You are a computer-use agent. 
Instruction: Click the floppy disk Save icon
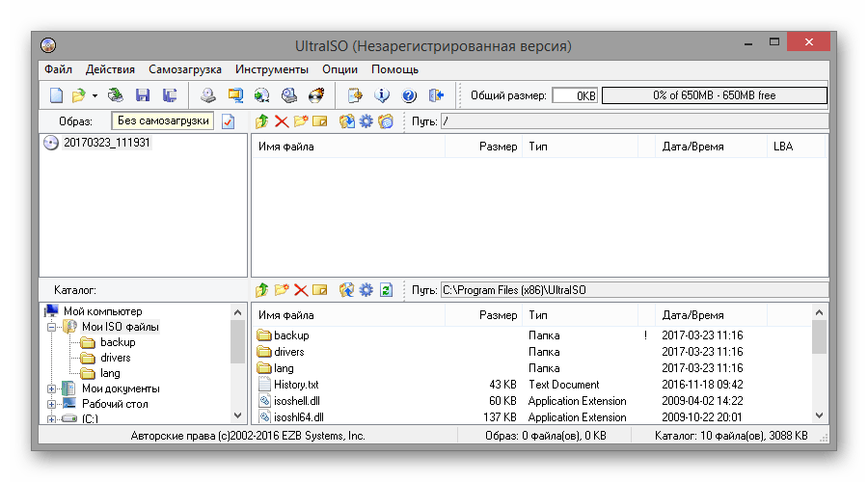point(143,95)
